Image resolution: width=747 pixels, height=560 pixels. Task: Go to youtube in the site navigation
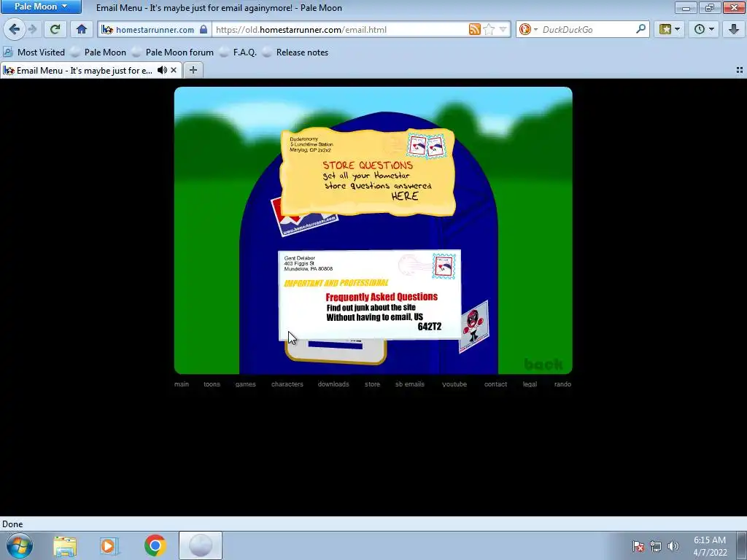(454, 384)
